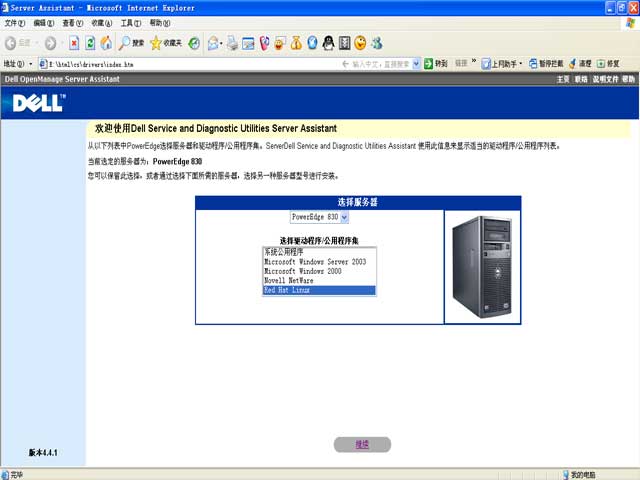
Task: Select Microsoft Windows Server 2003 list entry
Action: coord(319,262)
